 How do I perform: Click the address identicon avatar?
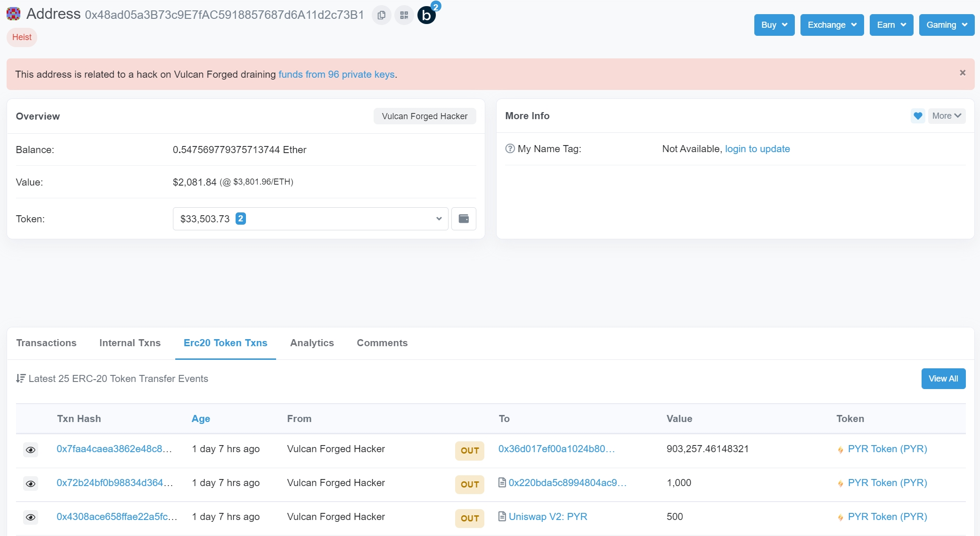[13, 14]
